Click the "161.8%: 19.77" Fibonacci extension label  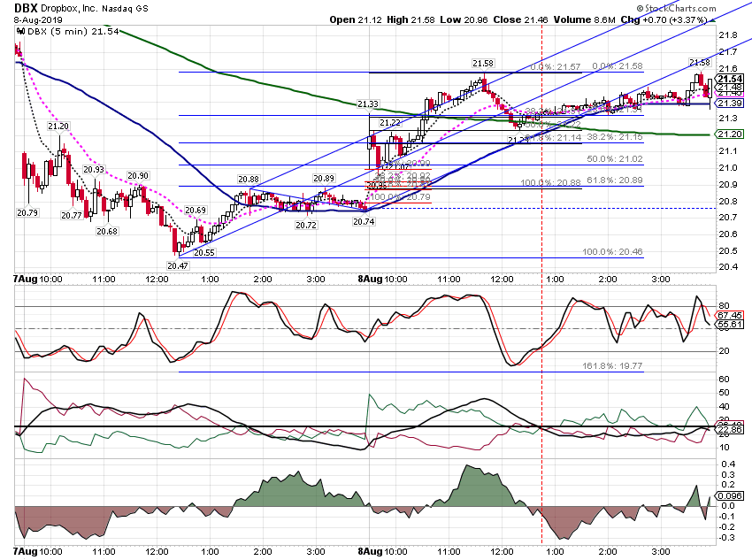pos(612,366)
